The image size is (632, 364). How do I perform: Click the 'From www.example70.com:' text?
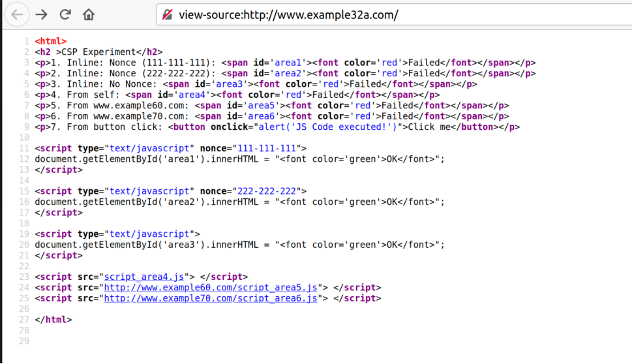pyautogui.click(x=128, y=116)
